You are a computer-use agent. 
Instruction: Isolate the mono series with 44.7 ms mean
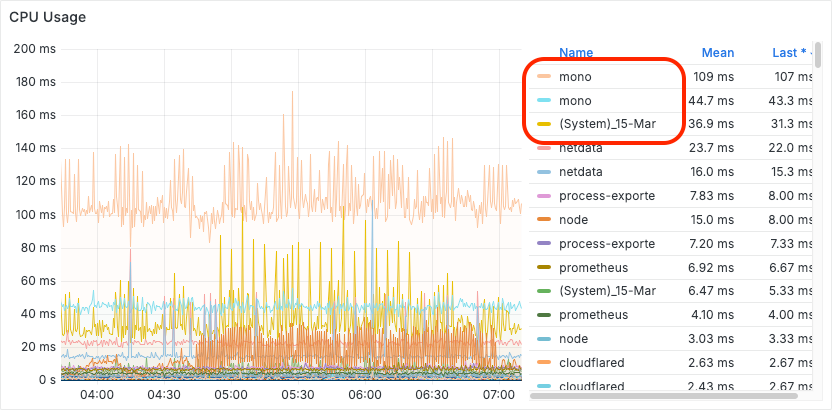point(575,100)
